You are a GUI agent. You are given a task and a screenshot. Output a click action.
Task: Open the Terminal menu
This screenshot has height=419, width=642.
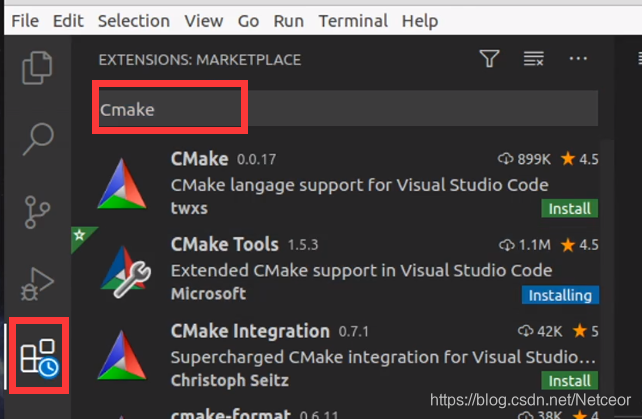pyautogui.click(x=353, y=20)
